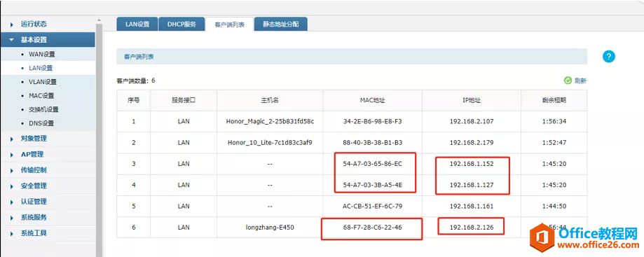Image resolution: width=644 pixels, height=257 pixels.
Task: Expand the 传输控制 arrow
Action: [13, 170]
